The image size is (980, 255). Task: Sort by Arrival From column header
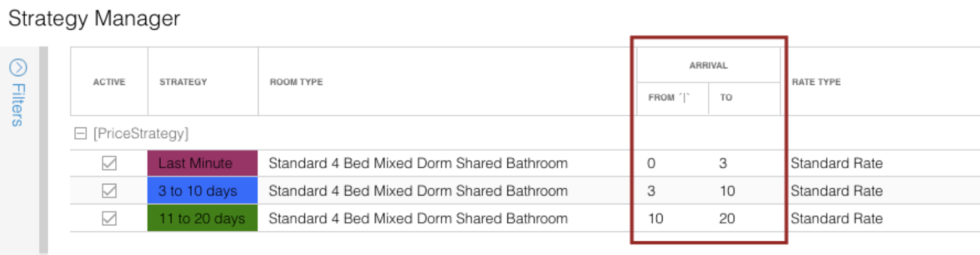tap(668, 98)
